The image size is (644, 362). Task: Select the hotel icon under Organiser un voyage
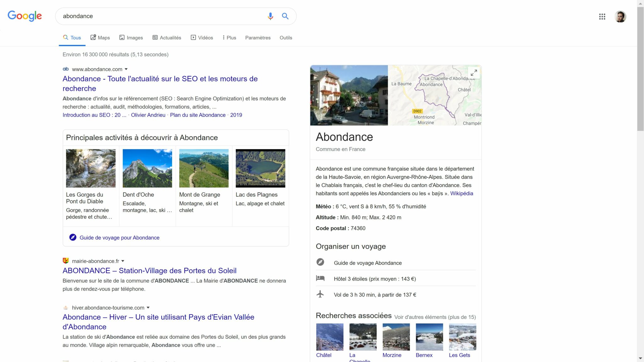(321, 278)
